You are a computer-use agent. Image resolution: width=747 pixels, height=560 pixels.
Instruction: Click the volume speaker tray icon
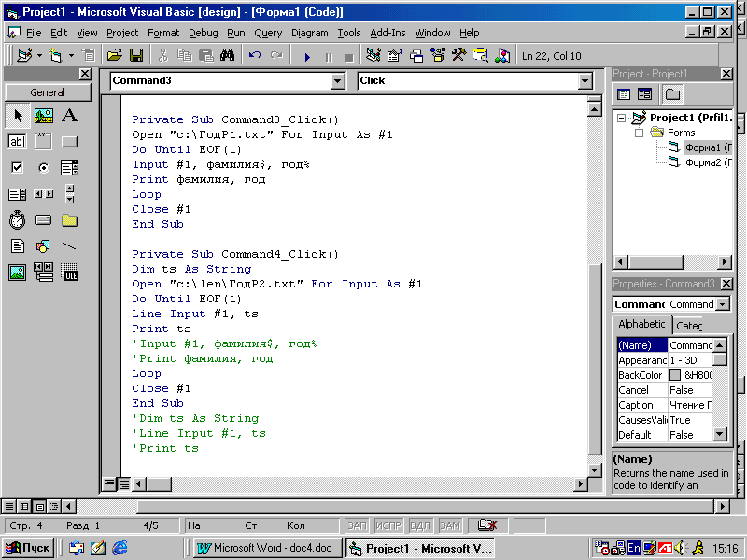(x=680, y=548)
